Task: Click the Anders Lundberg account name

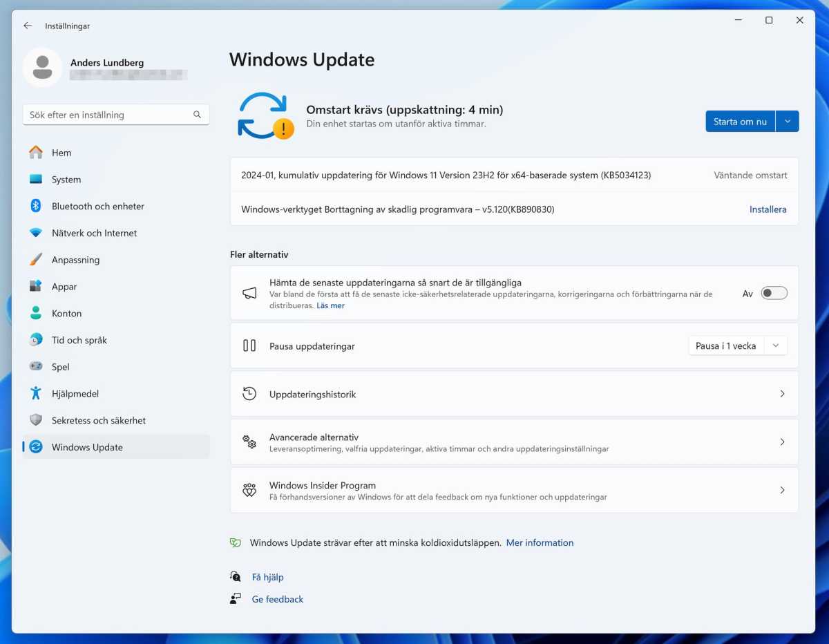Action: point(107,63)
